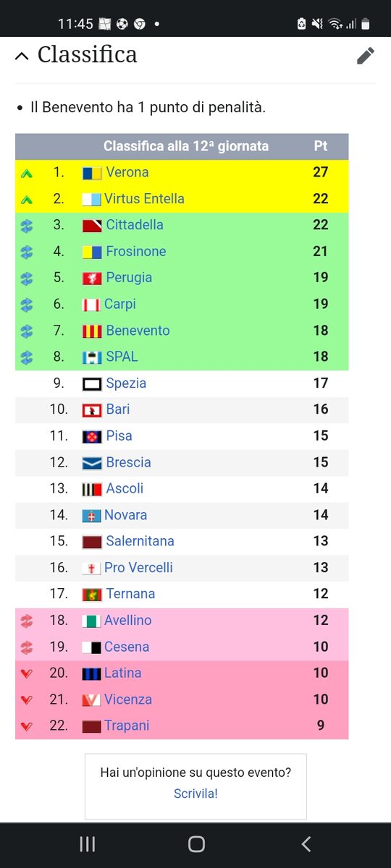Tap the Verona flag icon
Viewport: 391px width, 868px height.
point(92,173)
